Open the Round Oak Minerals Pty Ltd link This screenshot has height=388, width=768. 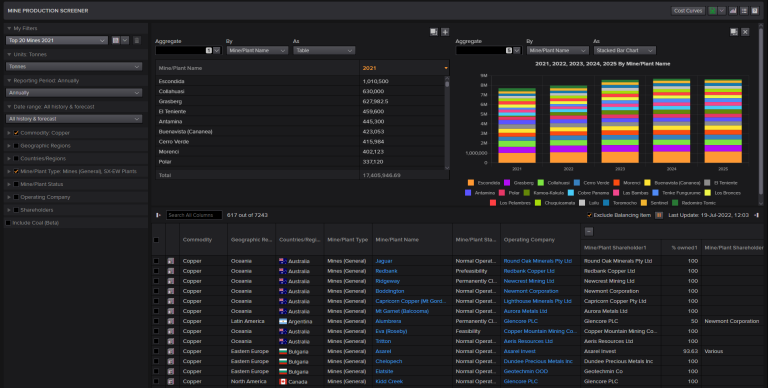(x=538, y=261)
